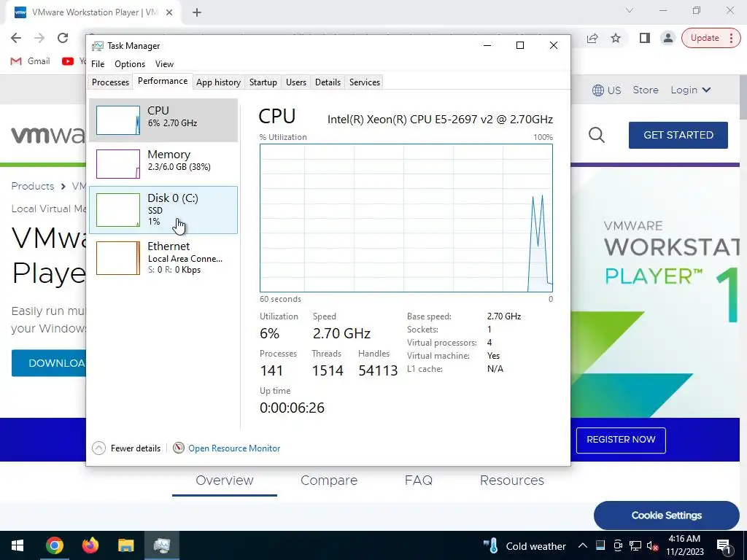
Task: Click the Chrome back arrow
Action: [16, 38]
